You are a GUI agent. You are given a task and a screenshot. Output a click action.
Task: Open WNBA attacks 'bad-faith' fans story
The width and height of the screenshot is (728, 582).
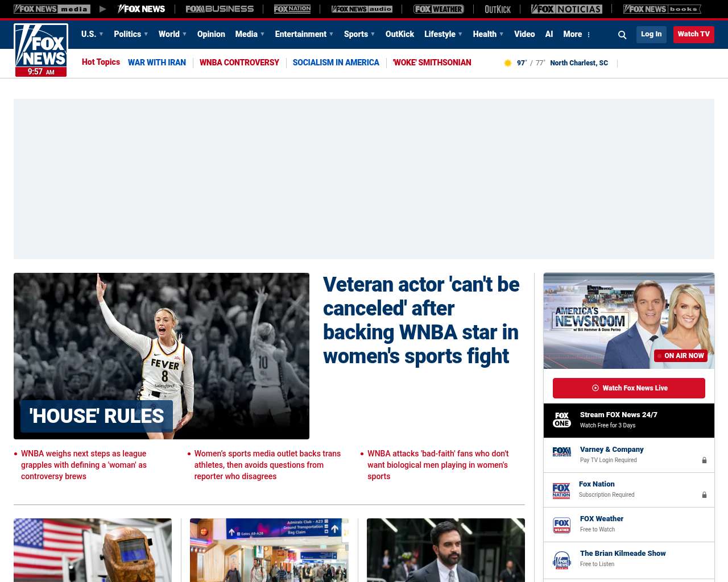click(x=438, y=465)
